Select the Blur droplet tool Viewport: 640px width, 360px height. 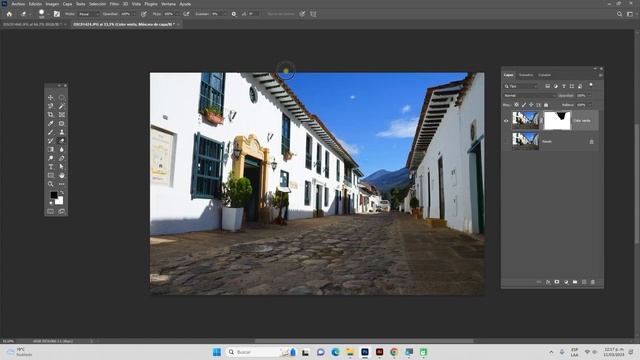point(62,149)
